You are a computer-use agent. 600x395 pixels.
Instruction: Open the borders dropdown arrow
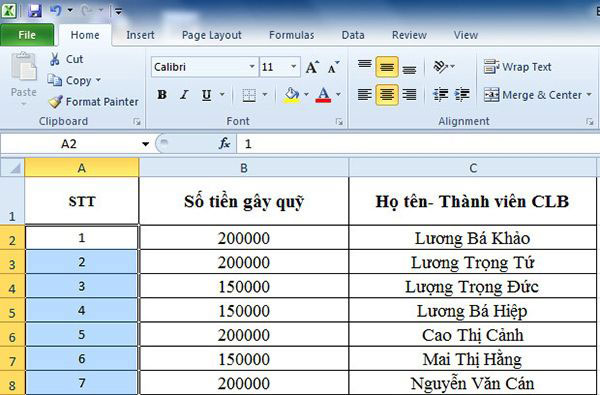(x=264, y=95)
